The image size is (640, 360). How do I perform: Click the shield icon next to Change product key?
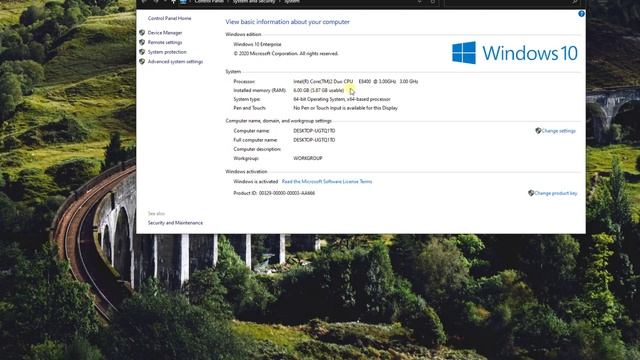click(x=531, y=193)
